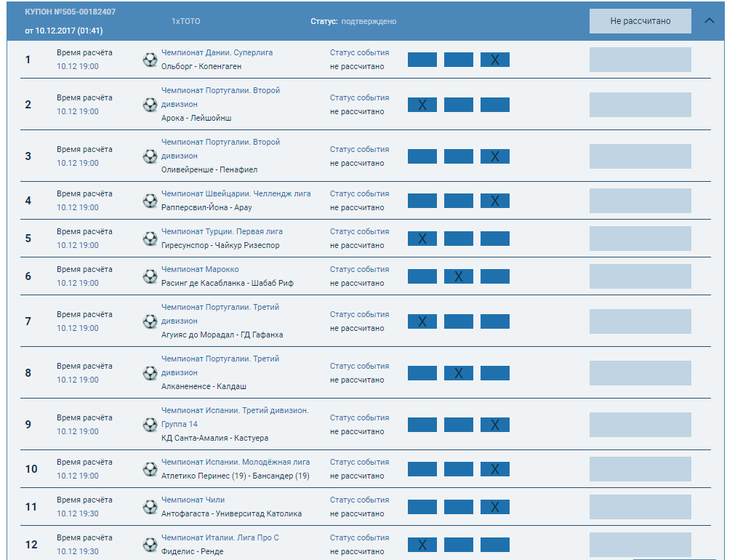Click the 1хТОТО label in coupon header

(x=185, y=21)
